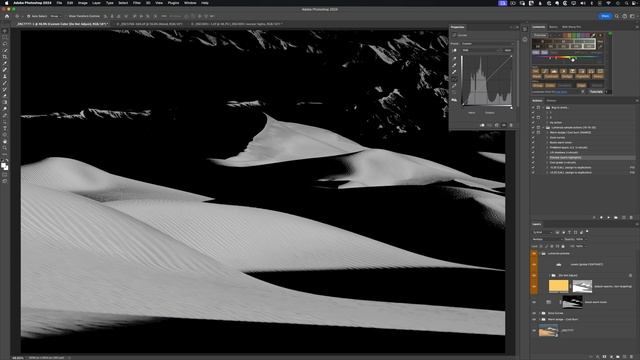Toggle the check for My action
This screenshot has height=360, width=640.
(533, 123)
